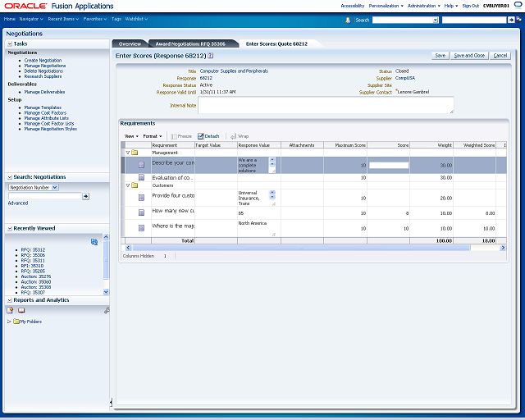Switch to Award Negotiation: RFQ 35306 tab
The width and height of the screenshot is (525, 420).
tap(190, 43)
